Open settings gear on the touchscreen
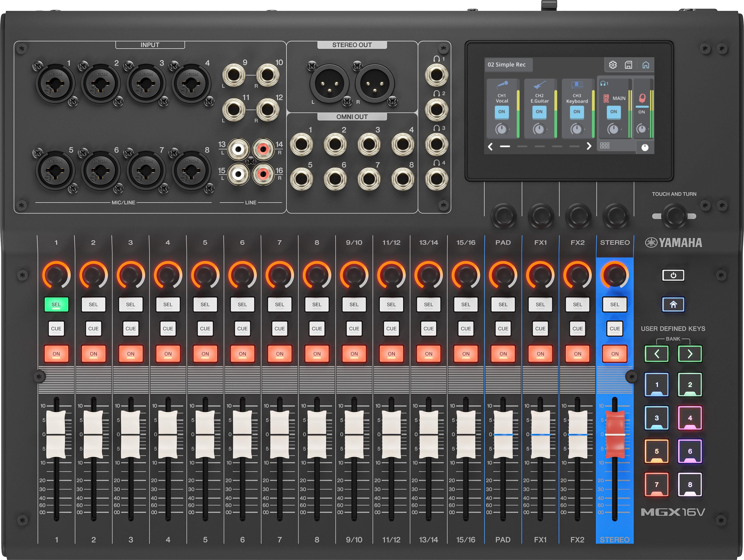 [x=613, y=65]
